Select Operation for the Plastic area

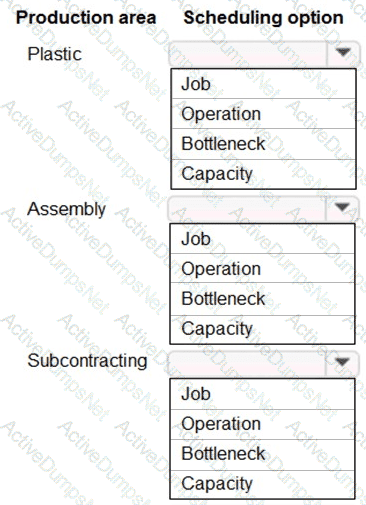pyautogui.click(x=263, y=114)
